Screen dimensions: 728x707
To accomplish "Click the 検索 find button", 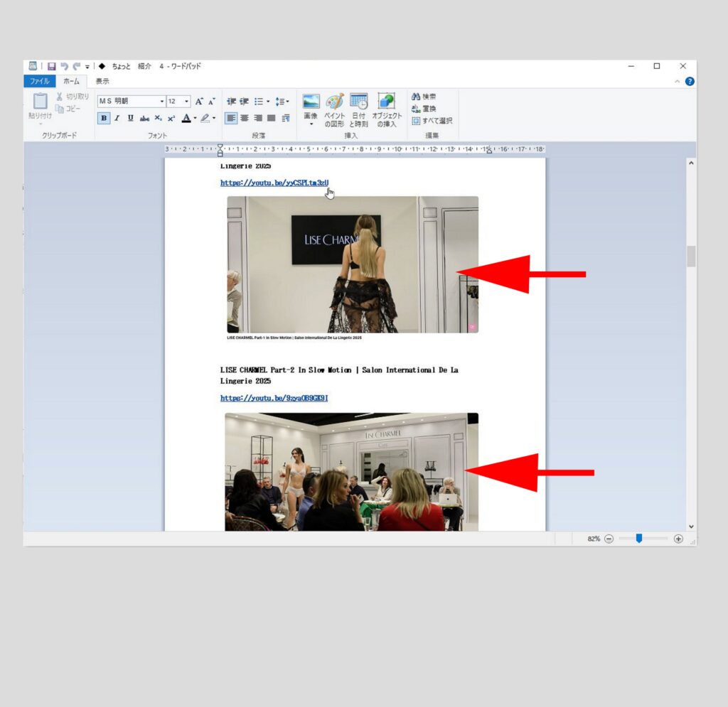I will pos(424,97).
